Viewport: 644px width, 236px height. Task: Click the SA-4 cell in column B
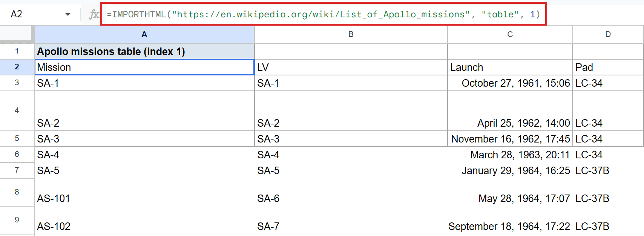[x=351, y=155]
